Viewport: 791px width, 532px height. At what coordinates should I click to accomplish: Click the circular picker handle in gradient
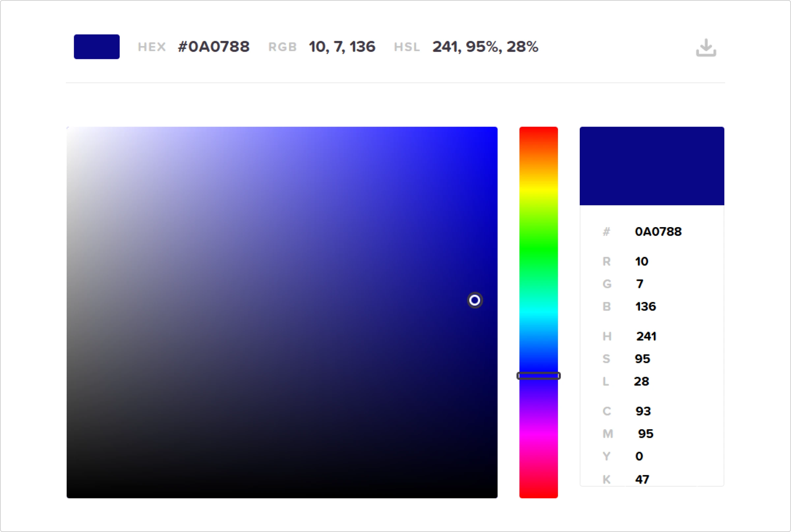click(475, 300)
